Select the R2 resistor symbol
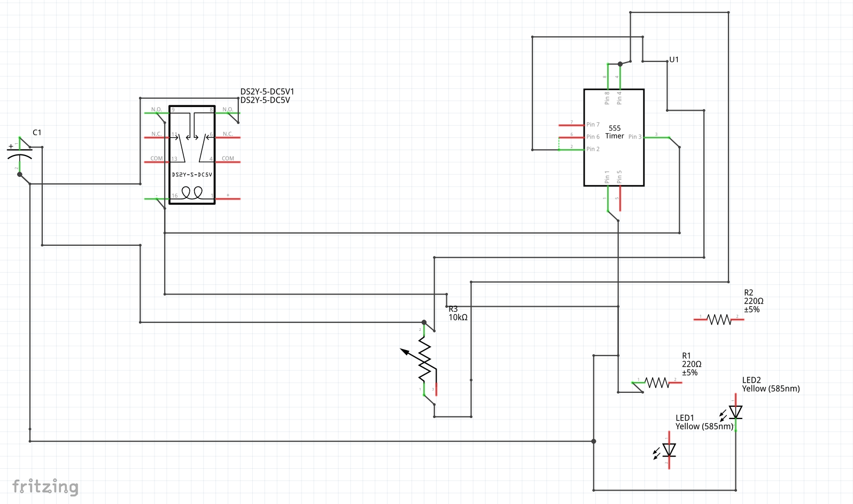This screenshot has height=504, width=853. pos(719,320)
